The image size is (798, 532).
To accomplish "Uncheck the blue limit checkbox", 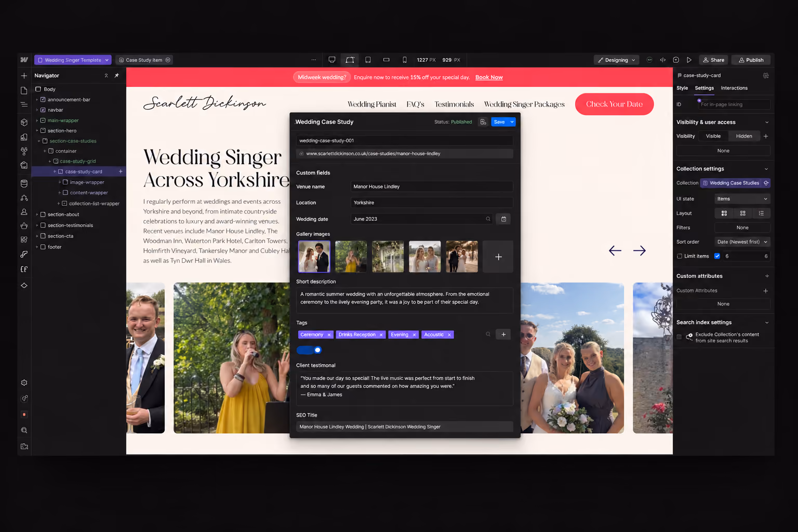I will click(717, 256).
